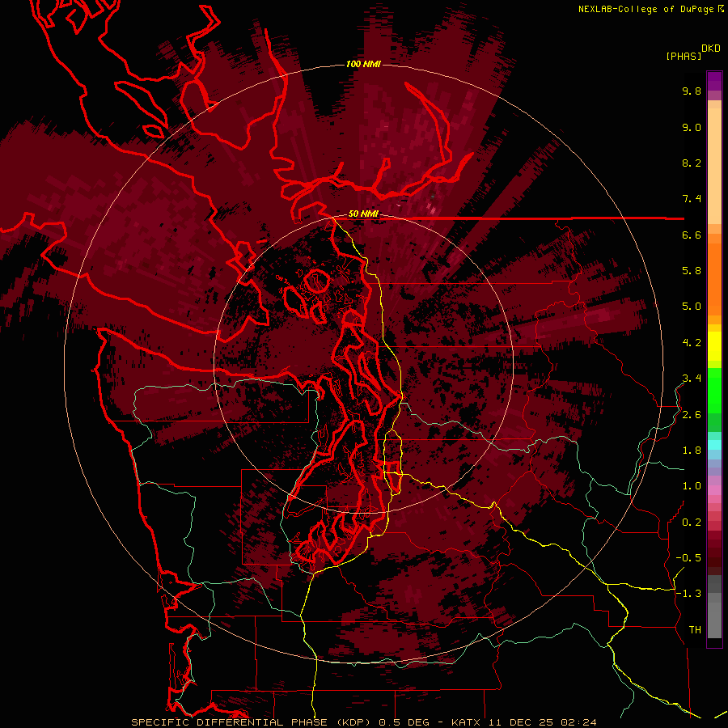Viewport: 728px width, 728px height.
Task: Click the 02:24 timestamp in the caption
Action: 578,722
